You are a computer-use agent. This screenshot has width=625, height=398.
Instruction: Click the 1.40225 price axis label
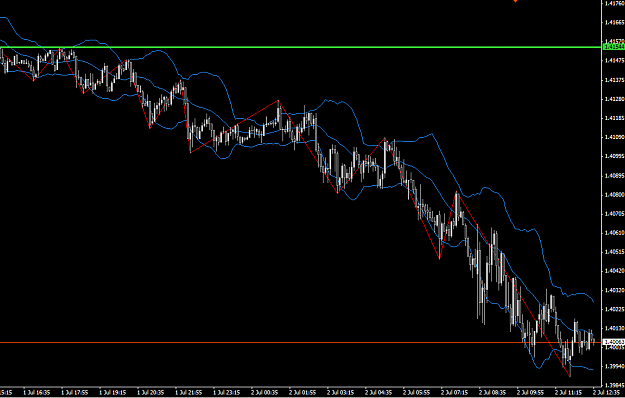pyautogui.click(x=615, y=309)
